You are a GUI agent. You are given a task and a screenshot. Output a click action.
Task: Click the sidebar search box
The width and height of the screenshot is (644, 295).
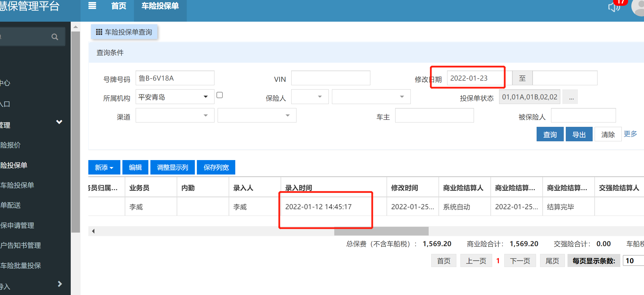32,37
